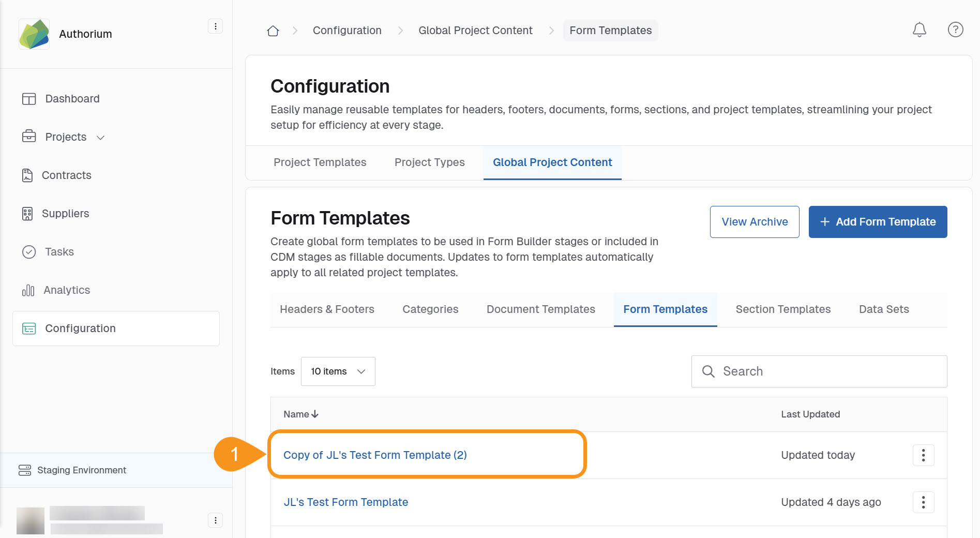Open the 10 items per-page dropdown
The height and width of the screenshot is (538, 980).
coord(337,371)
